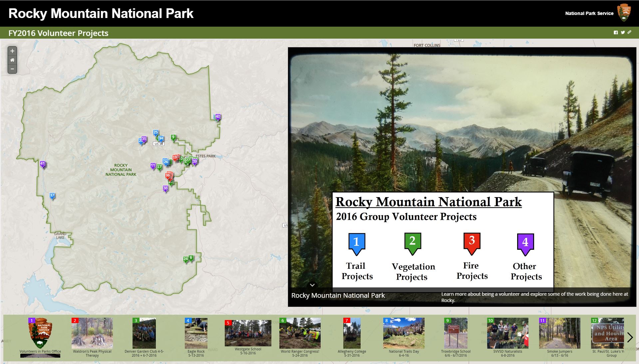Select blue map marker 26
The height and width of the screenshot is (364, 639).
[x=166, y=162]
